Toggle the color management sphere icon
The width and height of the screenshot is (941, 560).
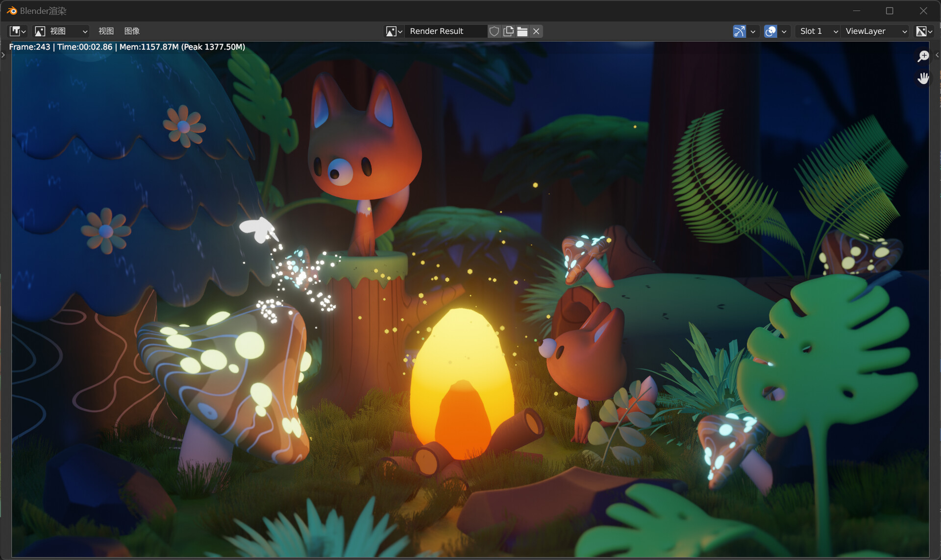tap(770, 31)
